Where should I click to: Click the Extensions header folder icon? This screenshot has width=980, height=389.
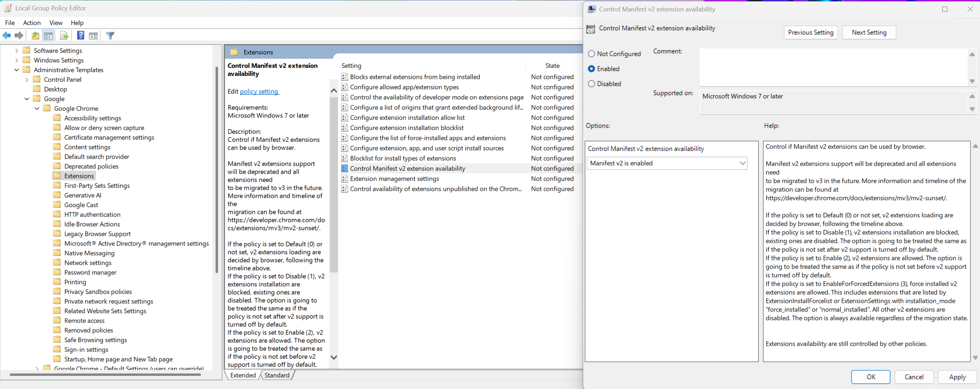[234, 52]
